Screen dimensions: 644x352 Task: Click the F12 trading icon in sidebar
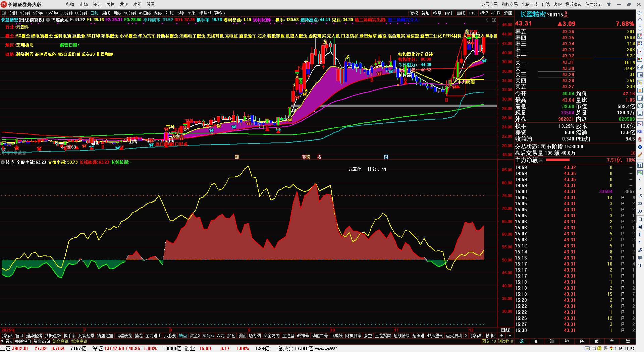click(x=640, y=98)
